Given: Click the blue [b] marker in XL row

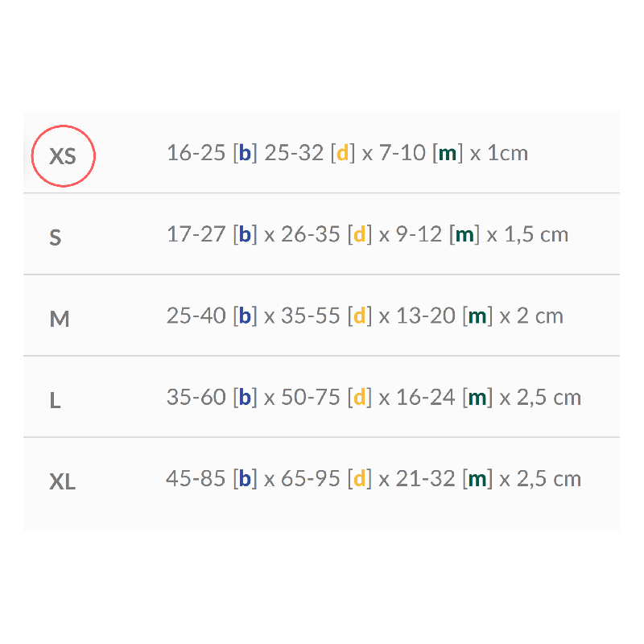Looking at the screenshot, I should coord(245,479).
